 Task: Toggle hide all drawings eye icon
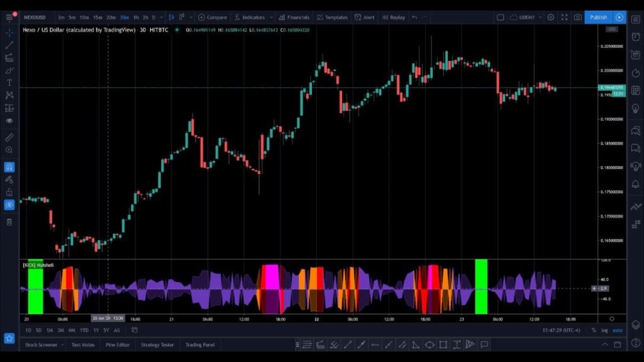coord(9,205)
